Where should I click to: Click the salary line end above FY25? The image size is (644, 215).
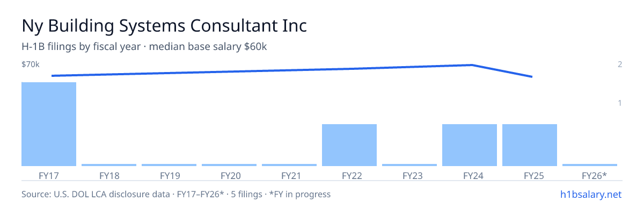coord(531,77)
